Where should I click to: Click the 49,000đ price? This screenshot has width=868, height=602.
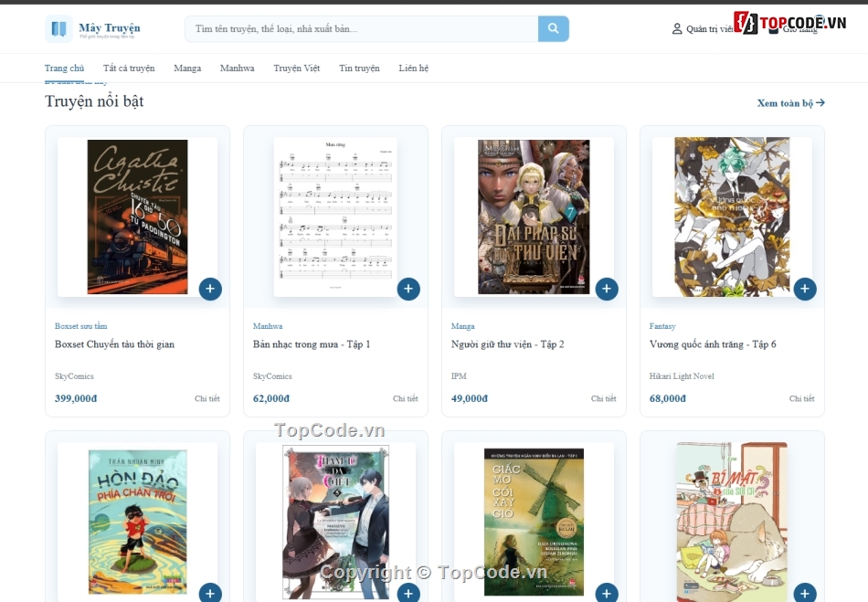click(x=470, y=398)
